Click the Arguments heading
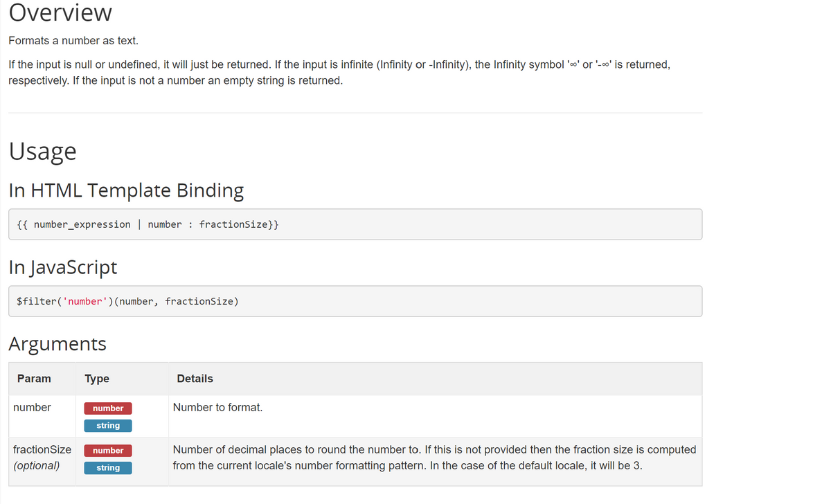Screen dimensions: 831x504 57,343
